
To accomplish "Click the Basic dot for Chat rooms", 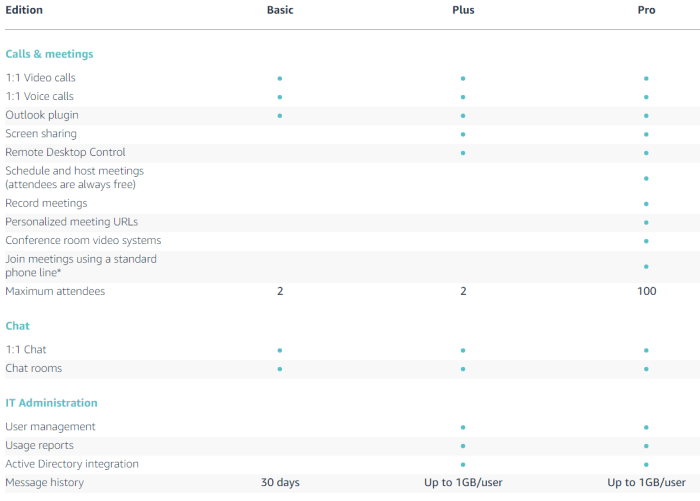I will (280, 369).
